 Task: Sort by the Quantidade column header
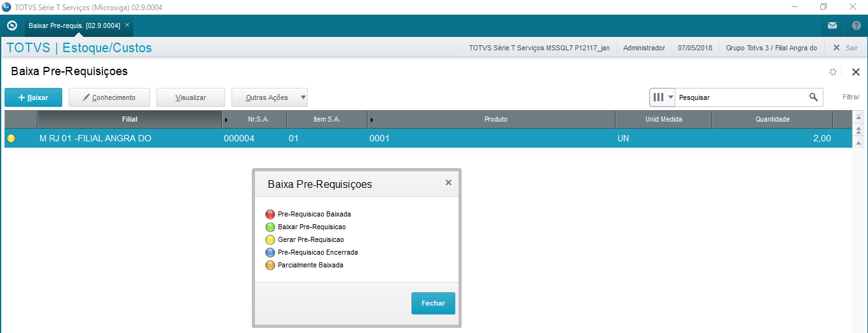coord(772,119)
